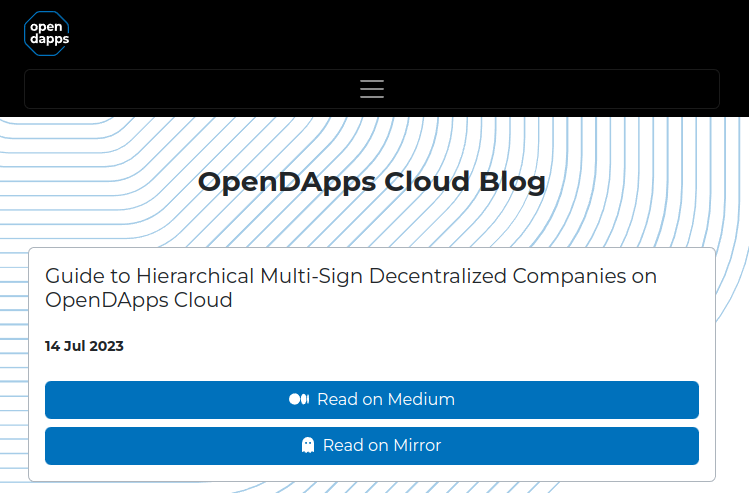Click the Read on Medium button
Viewport: 749px width, 493px height.
372,400
